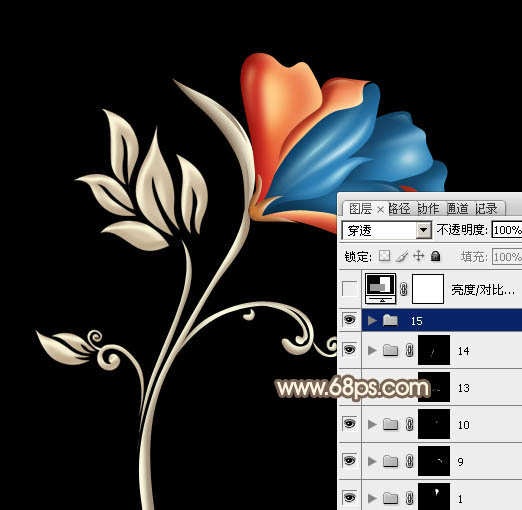522x510 pixels.
Task: Hide group 10 with its eye icon
Action: pyautogui.click(x=349, y=423)
